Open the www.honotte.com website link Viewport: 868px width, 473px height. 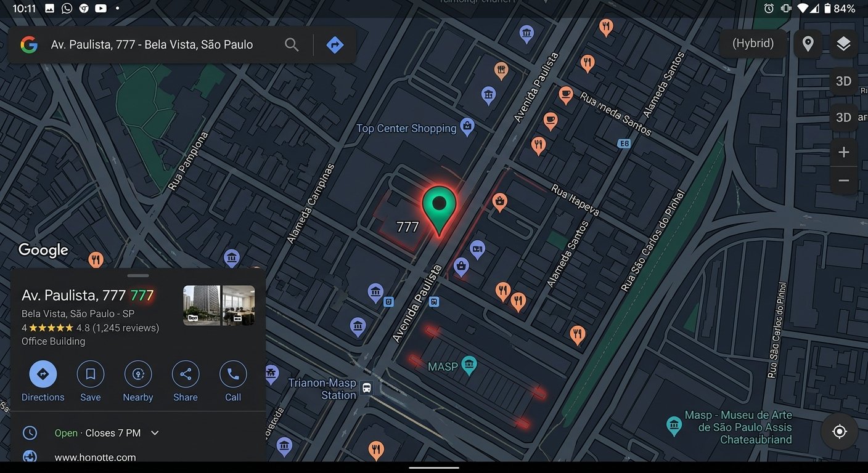(x=95, y=457)
